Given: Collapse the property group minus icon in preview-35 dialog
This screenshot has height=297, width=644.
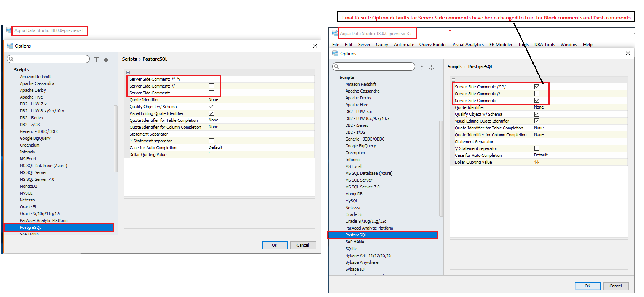Looking at the screenshot, I should 454,80.
